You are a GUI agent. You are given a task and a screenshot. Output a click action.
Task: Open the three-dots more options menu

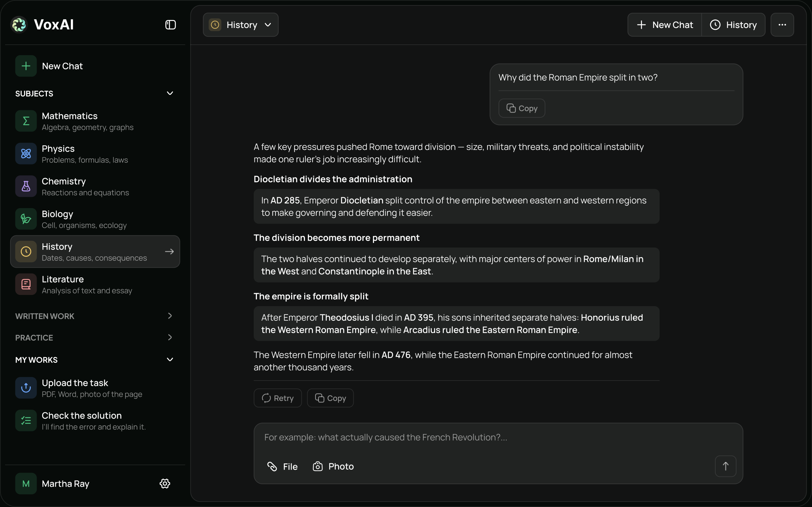pos(782,25)
